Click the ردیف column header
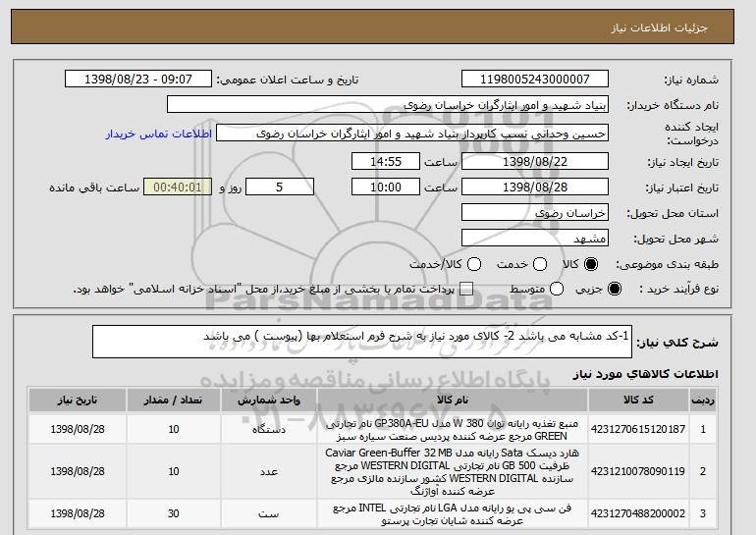 [702, 401]
